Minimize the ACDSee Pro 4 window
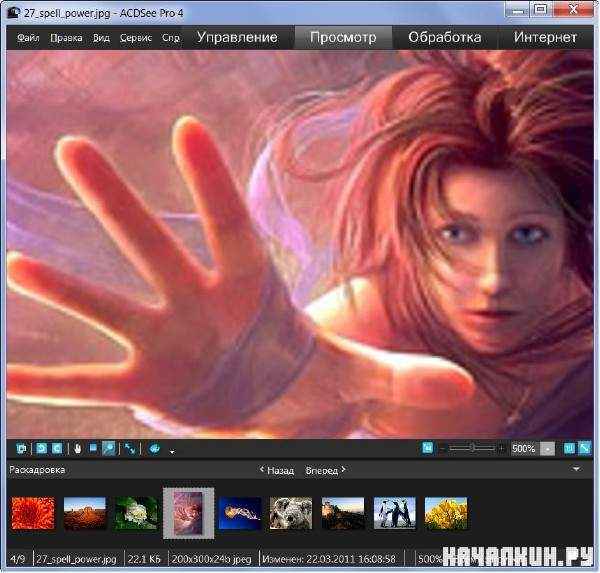The image size is (600, 573). click(517, 10)
